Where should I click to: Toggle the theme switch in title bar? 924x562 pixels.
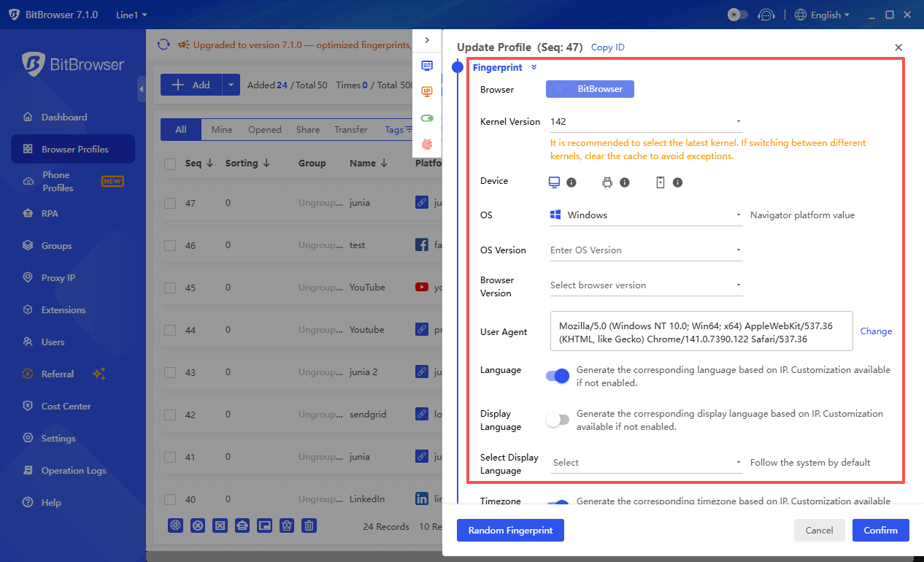[x=738, y=15]
